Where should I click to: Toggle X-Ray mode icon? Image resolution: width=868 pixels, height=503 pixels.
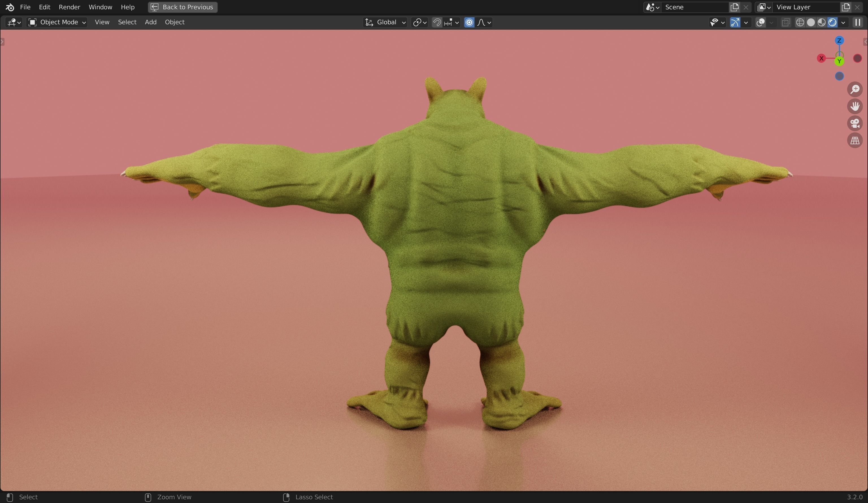click(785, 22)
